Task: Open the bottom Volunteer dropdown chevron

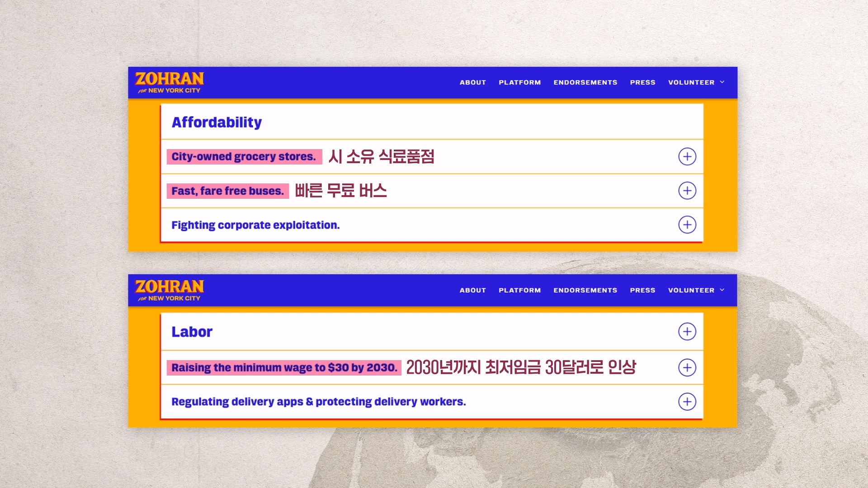Action: pyautogui.click(x=722, y=290)
